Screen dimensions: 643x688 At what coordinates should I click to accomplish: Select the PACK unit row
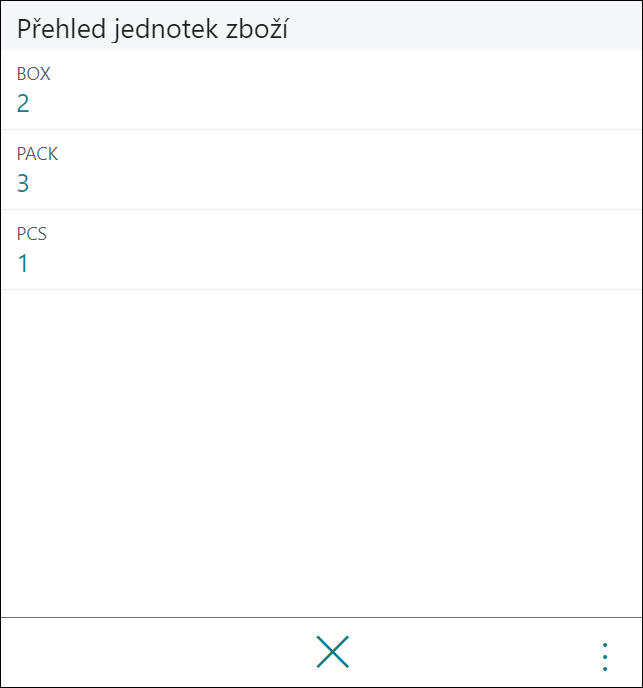[321, 170]
